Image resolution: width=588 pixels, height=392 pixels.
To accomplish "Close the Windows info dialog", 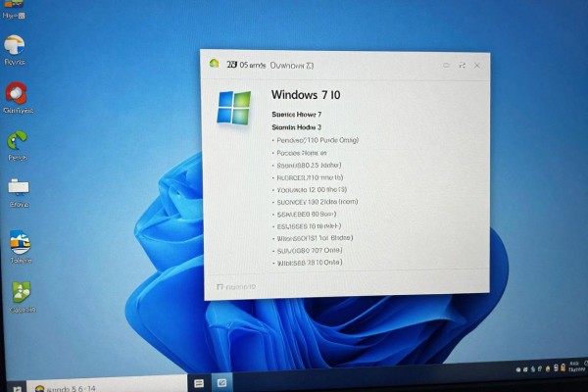I will click(477, 66).
